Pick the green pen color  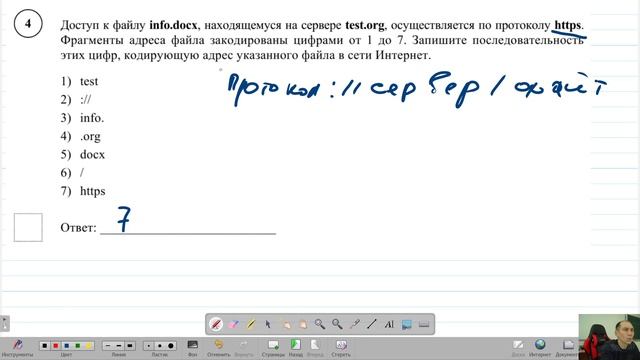point(78,346)
